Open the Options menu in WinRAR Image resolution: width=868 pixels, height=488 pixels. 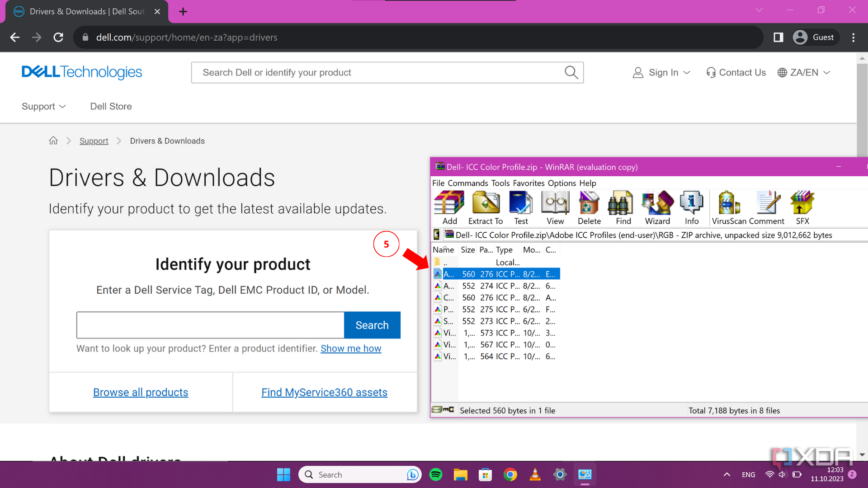point(562,183)
